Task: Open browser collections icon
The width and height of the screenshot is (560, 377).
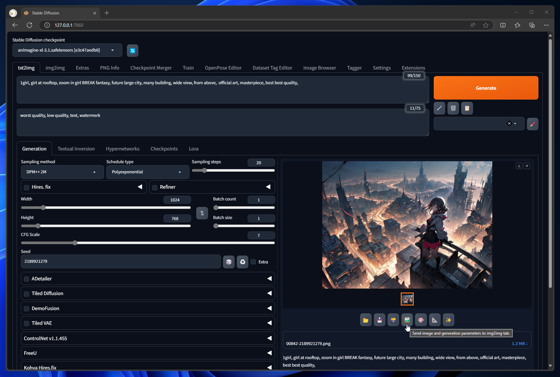Action: [x=532, y=25]
